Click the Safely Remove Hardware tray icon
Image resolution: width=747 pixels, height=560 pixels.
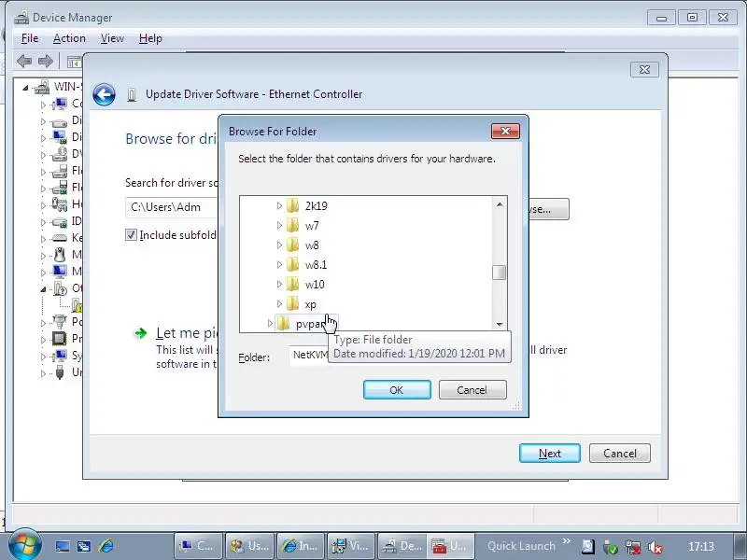click(611, 547)
